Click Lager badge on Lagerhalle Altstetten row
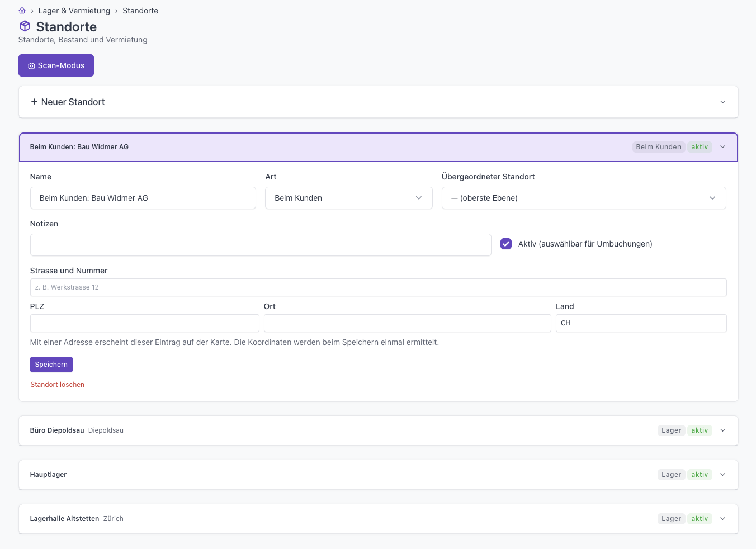 point(671,519)
